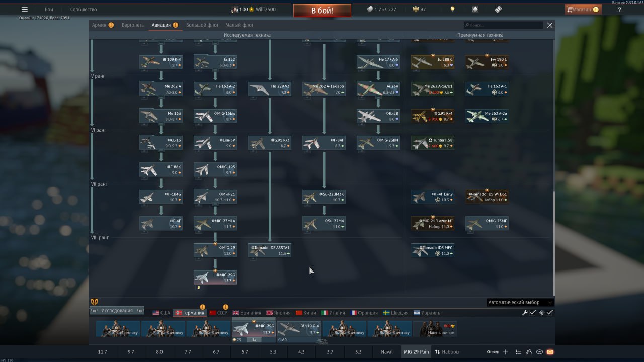The height and width of the screenshot is (362, 644).
Task: Select the Италия nation tab
Action: click(333, 313)
